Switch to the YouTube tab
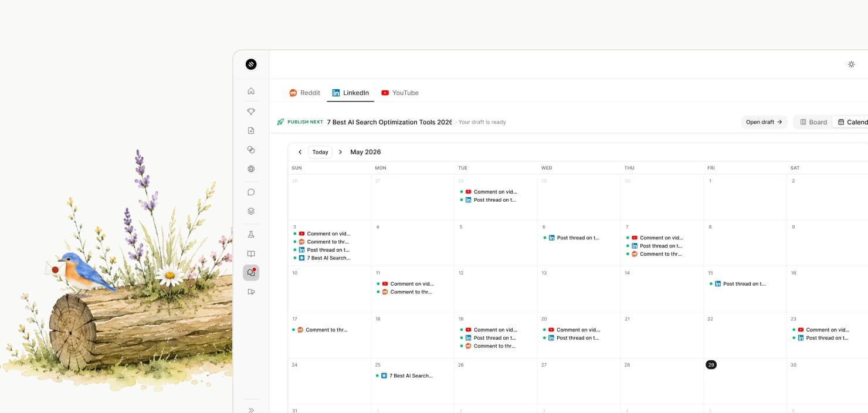The height and width of the screenshot is (413, 868). (399, 93)
